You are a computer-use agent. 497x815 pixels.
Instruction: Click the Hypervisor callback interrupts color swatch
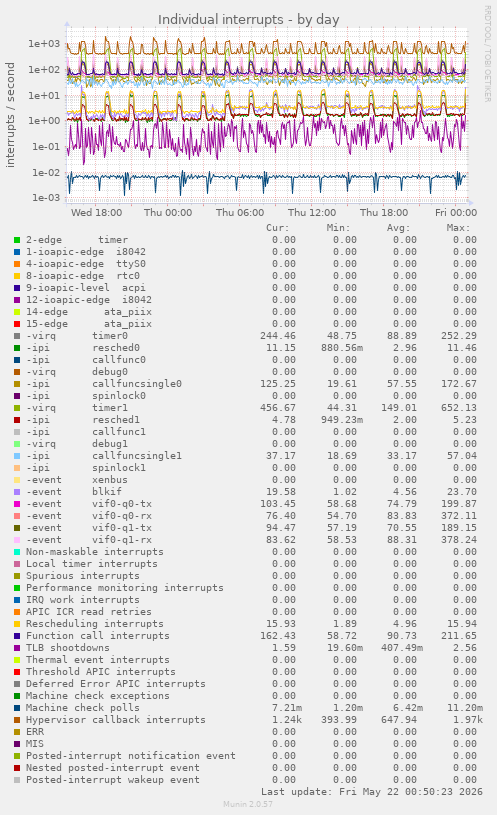click(17, 720)
